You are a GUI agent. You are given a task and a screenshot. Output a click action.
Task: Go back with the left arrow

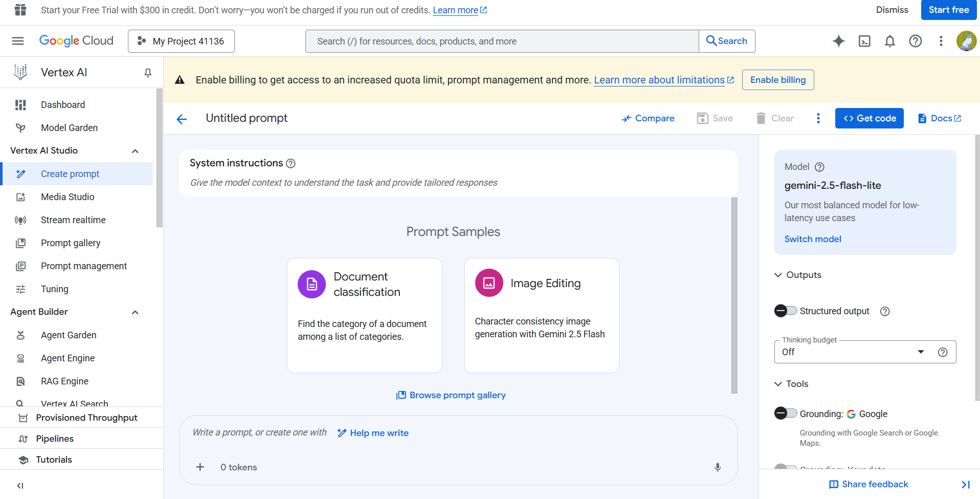[182, 119]
